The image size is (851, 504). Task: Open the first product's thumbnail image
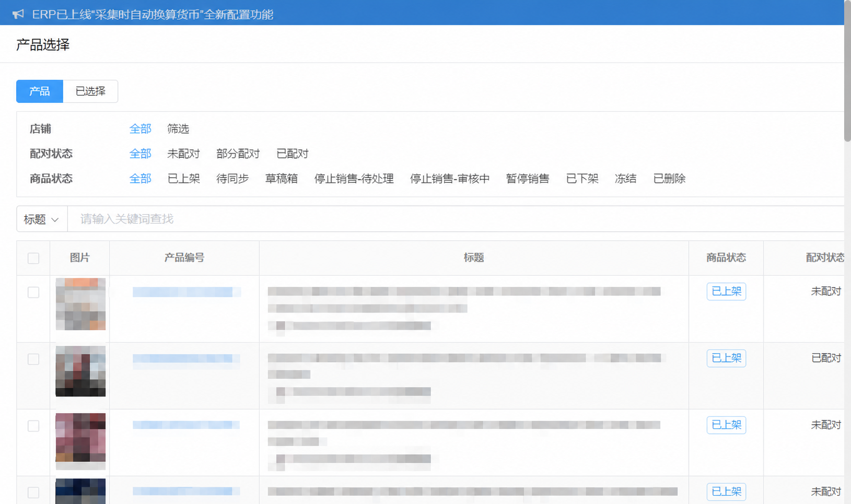click(x=80, y=304)
